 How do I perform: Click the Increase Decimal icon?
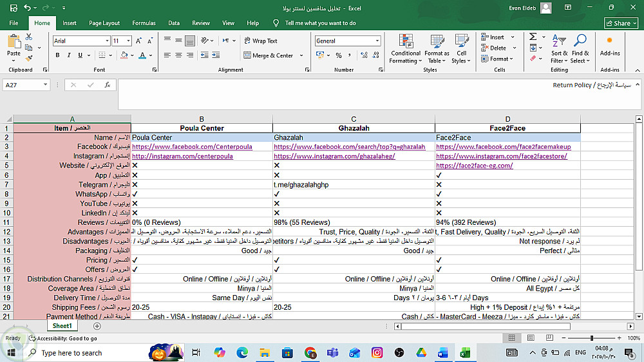(364, 55)
